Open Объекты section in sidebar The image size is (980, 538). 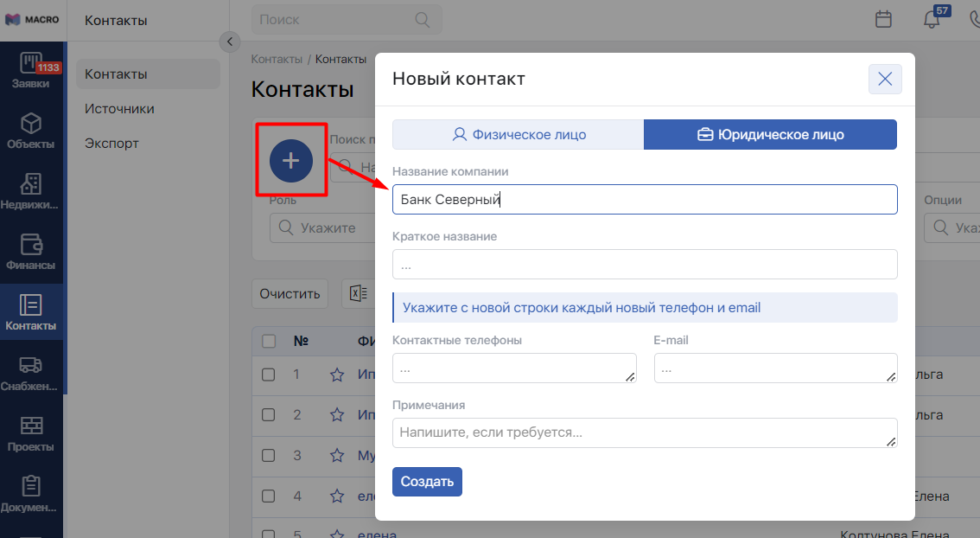coord(31,131)
